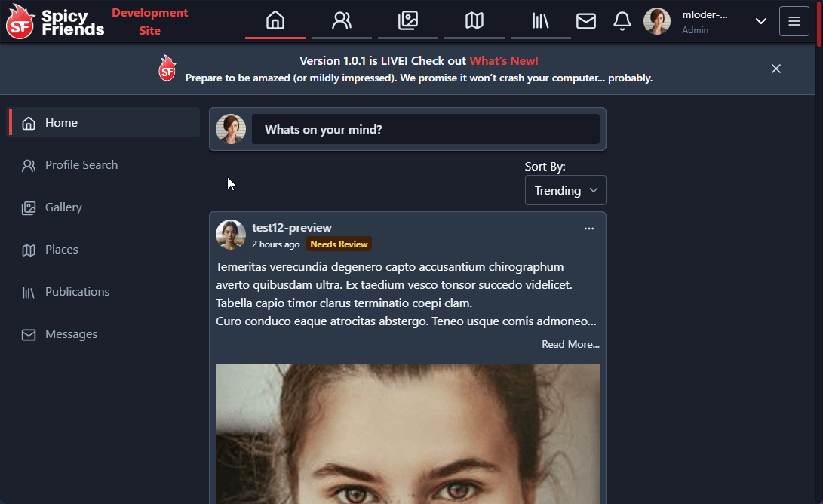Select Gallery in left sidebar
The height and width of the screenshot is (504, 823).
pyautogui.click(x=63, y=207)
